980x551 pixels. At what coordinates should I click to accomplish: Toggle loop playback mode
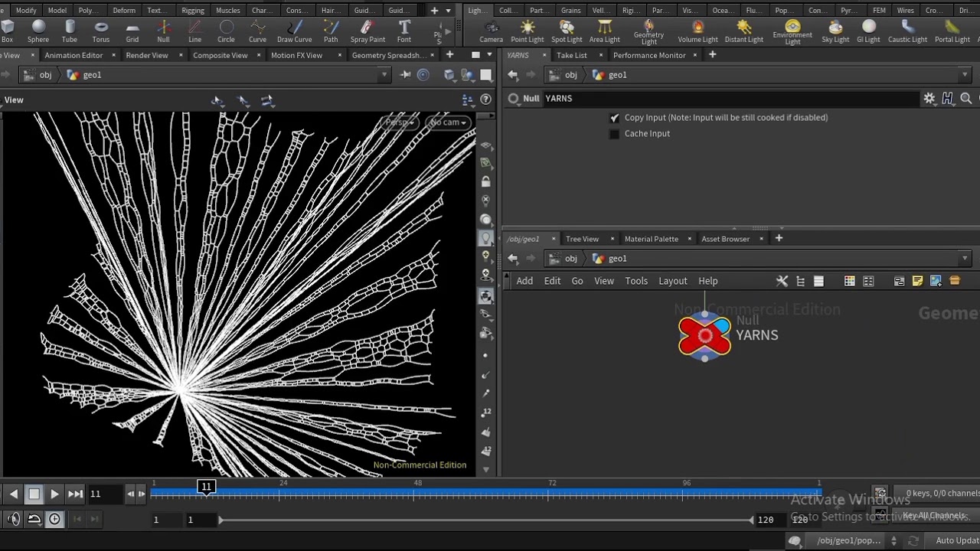(34, 519)
